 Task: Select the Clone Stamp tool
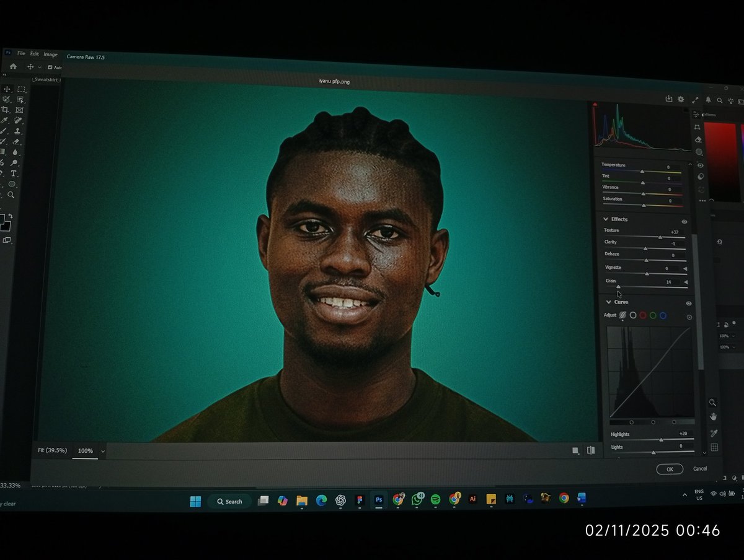pos(18,131)
